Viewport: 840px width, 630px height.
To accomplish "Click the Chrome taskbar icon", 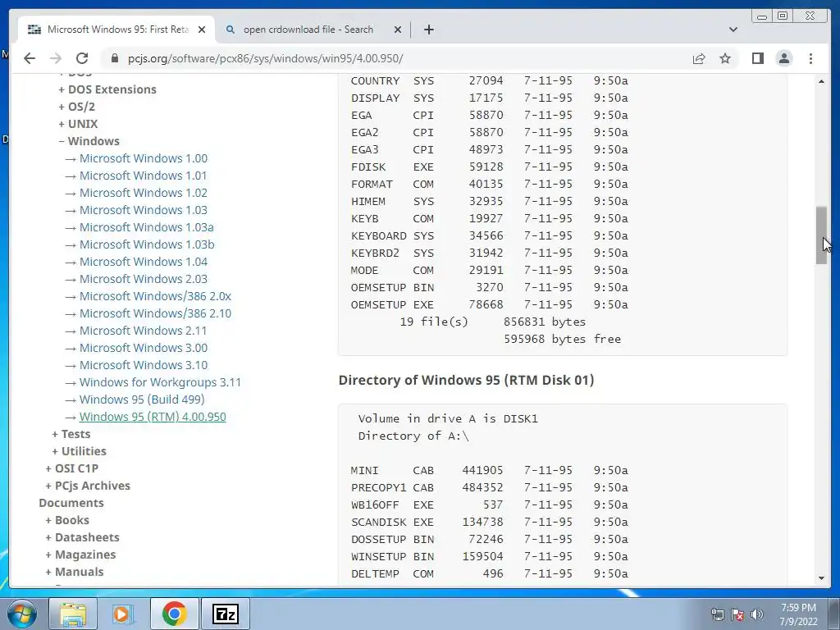I will point(174,614).
